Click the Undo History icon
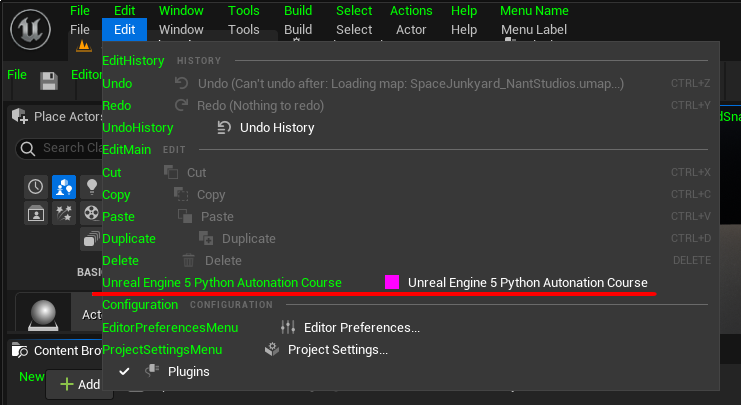The image size is (741, 405). pyautogui.click(x=224, y=128)
